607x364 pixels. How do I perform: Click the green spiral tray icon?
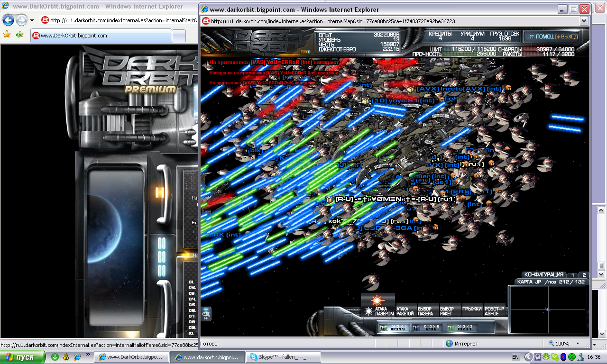click(571, 357)
